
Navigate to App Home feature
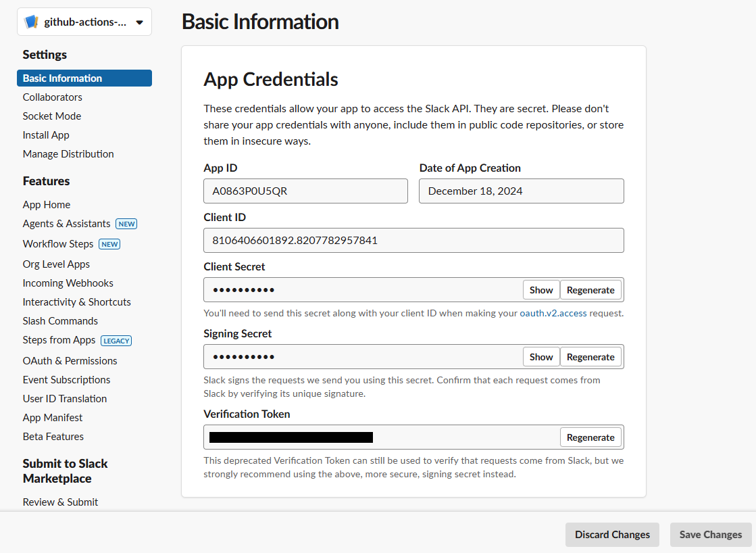pos(47,205)
